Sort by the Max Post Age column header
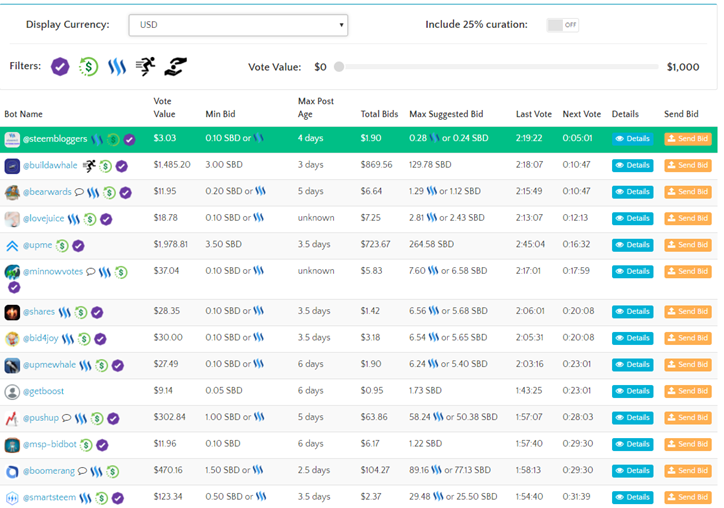This screenshot has height=508, width=724. click(316, 108)
